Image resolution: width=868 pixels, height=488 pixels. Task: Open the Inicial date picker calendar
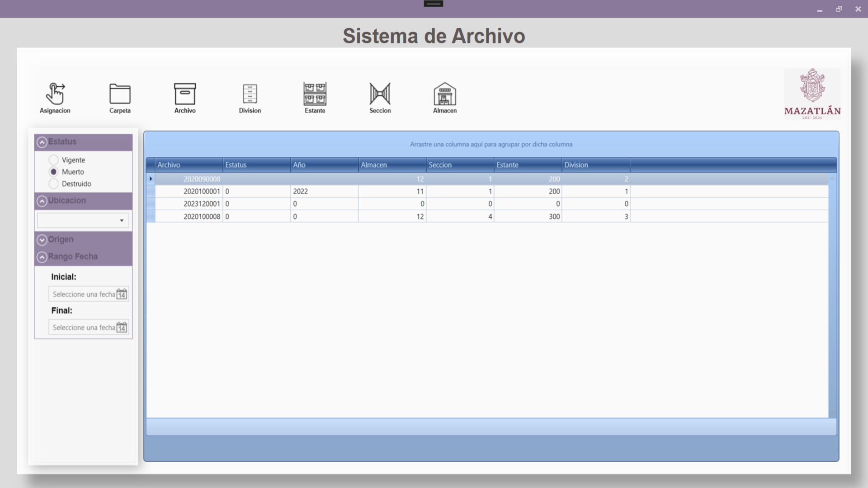tap(121, 294)
